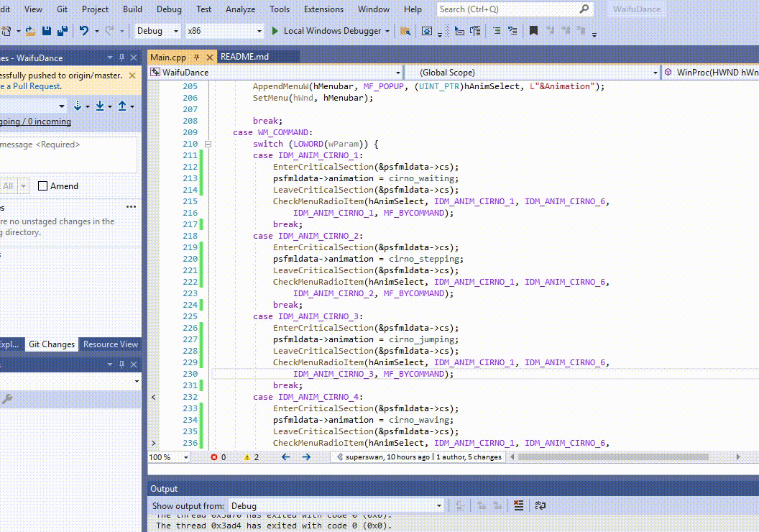759x532 pixels.
Task: Click into the commit message field
Action: coord(68,155)
